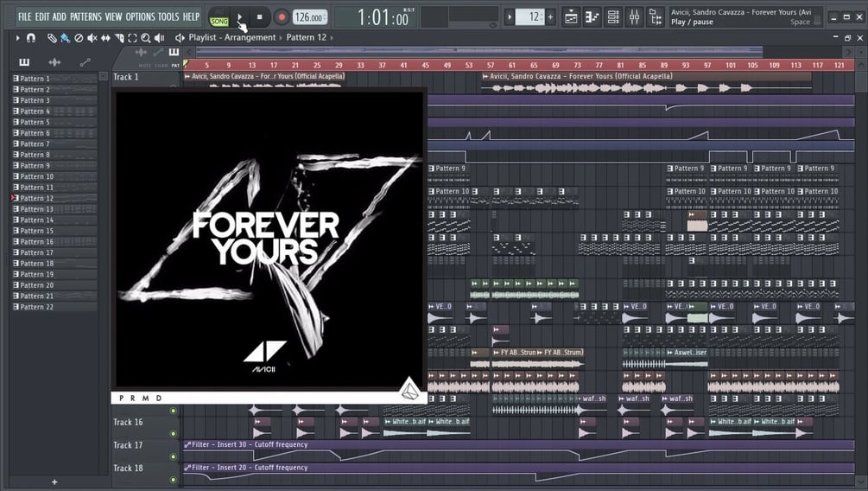868x491 pixels.
Task: Select the Delete tool in playlist toolbar
Action: pos(79,38)
